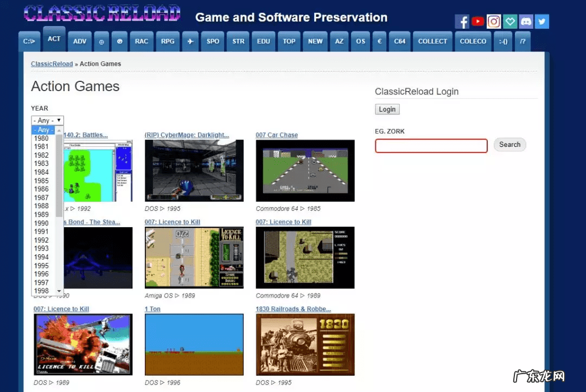The height and width of the screenshot is (392, 586).
Task: Select the ACT tab
Action: coord(54,39)
